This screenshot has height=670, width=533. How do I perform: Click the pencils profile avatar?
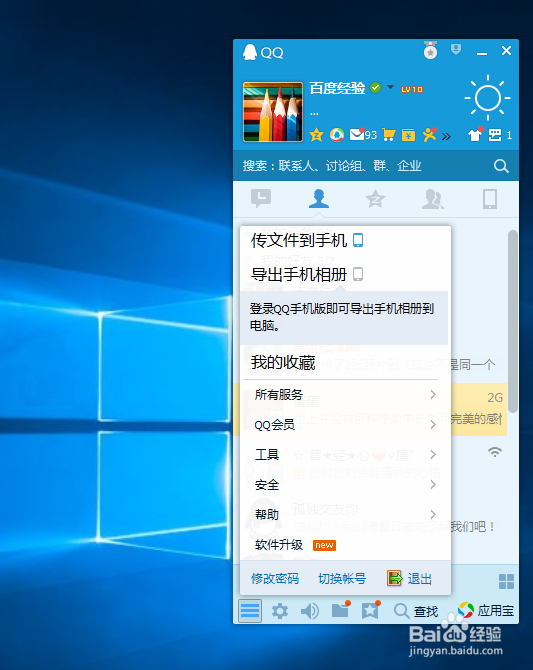point(273,112)
